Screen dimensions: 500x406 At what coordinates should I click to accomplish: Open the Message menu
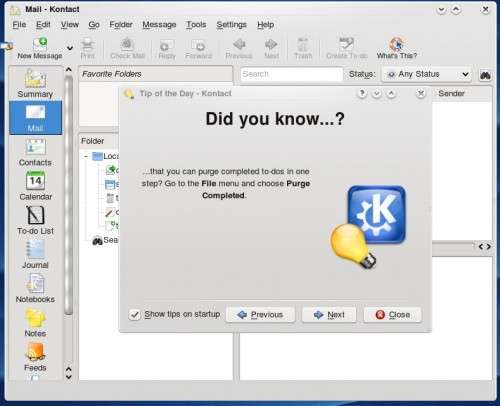point(159,25)
